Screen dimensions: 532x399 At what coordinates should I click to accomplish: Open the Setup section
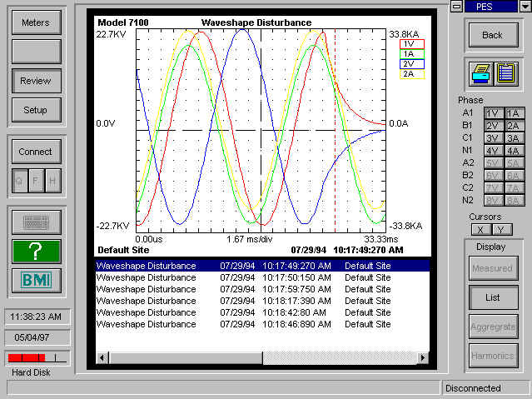[x=36, y=110]
